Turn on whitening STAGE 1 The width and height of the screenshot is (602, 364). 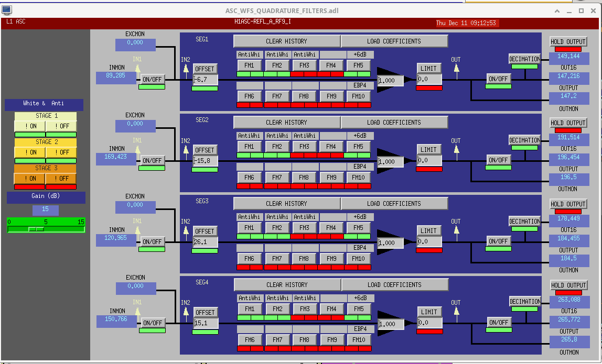[30, 126]
